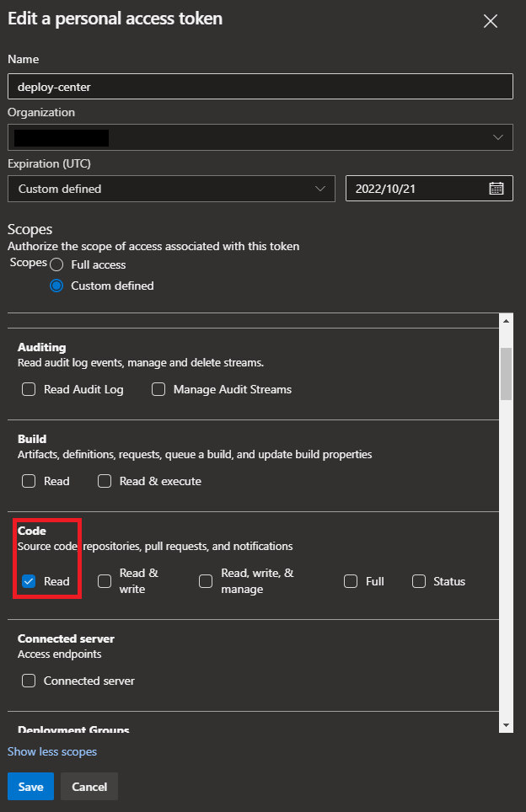Close the edit token panel
The image size is (526, 812).
point(491,22)
